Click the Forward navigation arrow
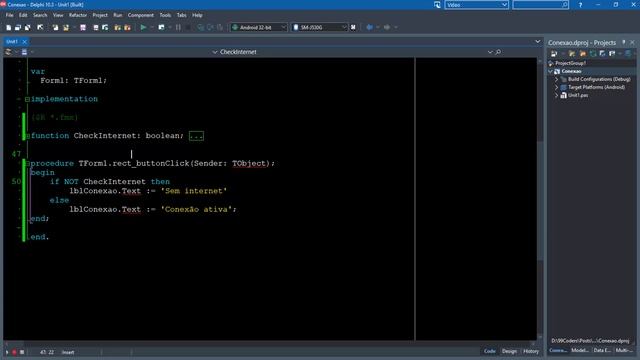640x360 pixels. pos(387,27)
